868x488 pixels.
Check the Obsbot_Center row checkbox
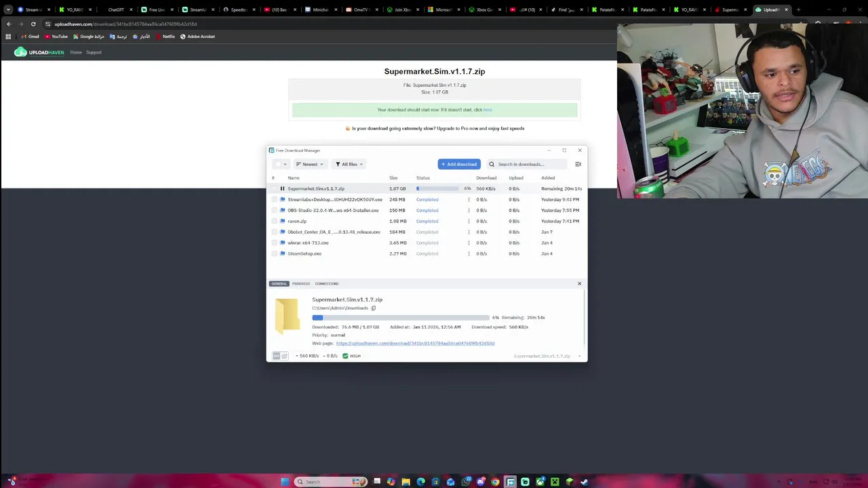tap(274, 232)
